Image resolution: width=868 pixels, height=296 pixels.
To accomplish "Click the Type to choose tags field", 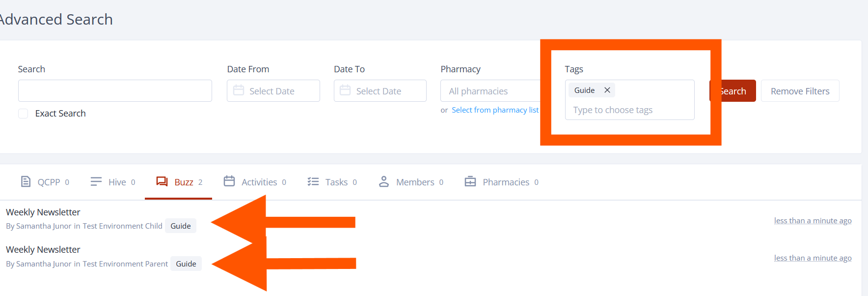I will [x=629, y=110].
